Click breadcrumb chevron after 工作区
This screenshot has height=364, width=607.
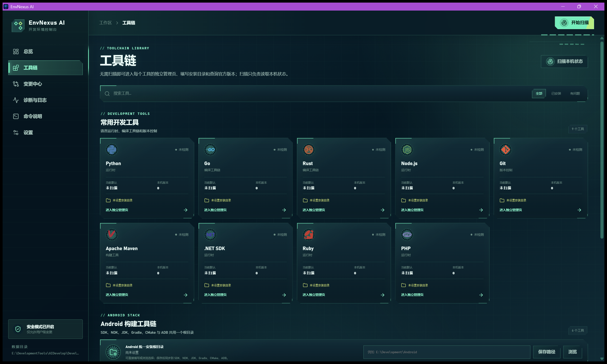[117, 23]
